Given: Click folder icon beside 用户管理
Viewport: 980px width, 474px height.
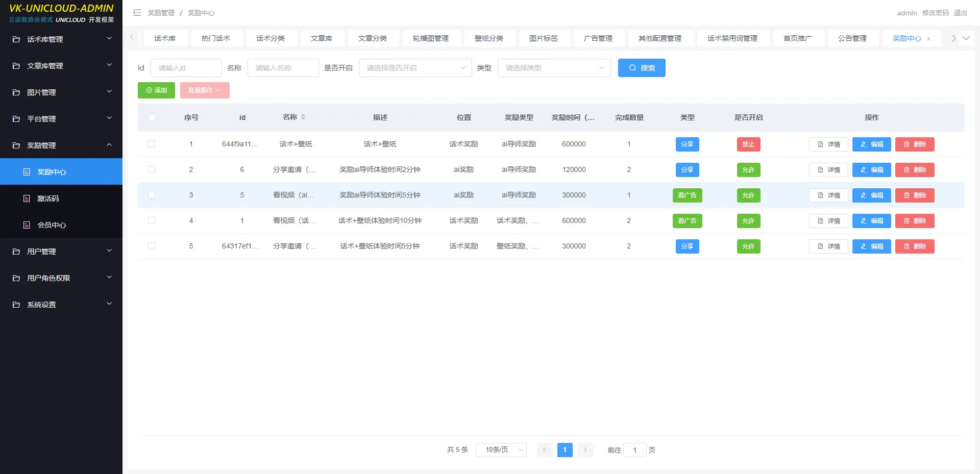Looking at the screenshot, I should [16, 252].
